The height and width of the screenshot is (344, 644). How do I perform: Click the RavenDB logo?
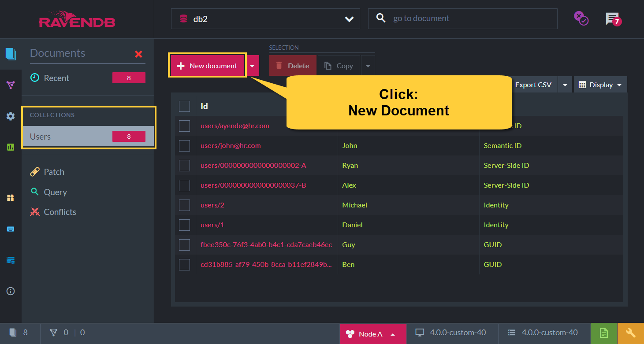click(x=77, y=19)
